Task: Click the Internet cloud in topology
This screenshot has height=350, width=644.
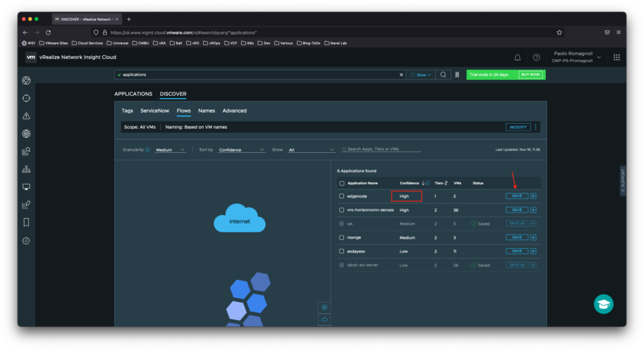Action: click(x=240, y=218)
